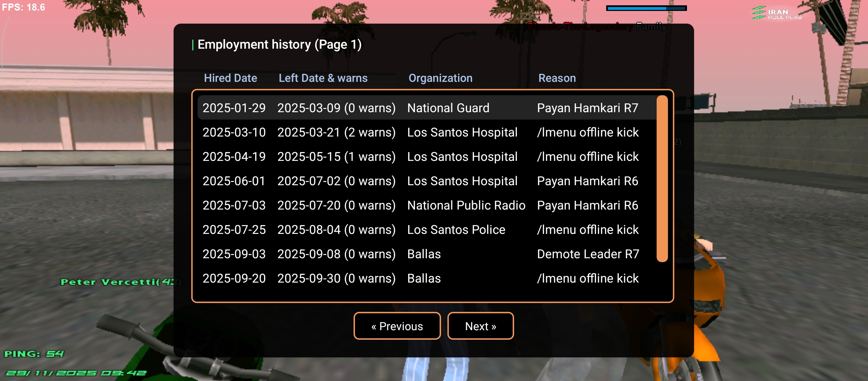Image resolution: width=868 pixels, height=381 pixels.
Task: Click the orange vertical scrollbar thumb
Action: [x=662, y=179]
